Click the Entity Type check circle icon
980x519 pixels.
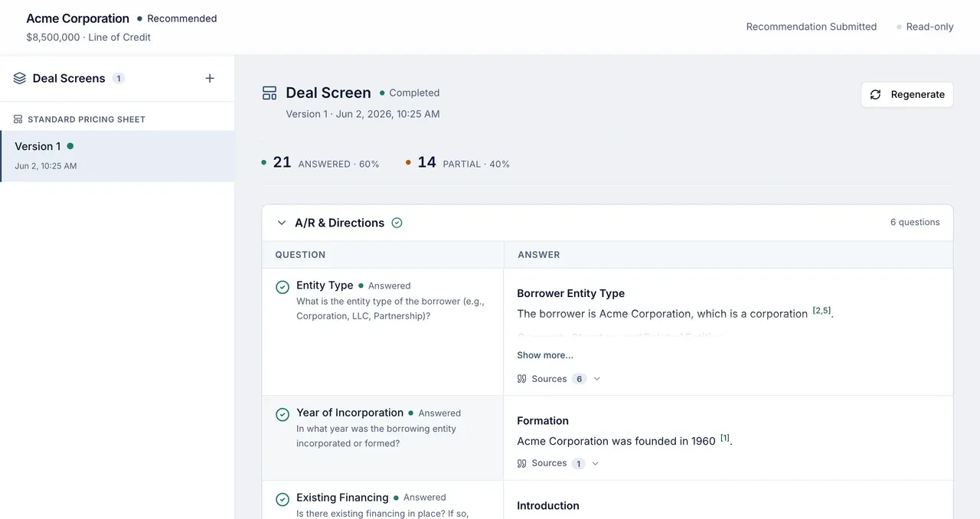coord(283,287)
